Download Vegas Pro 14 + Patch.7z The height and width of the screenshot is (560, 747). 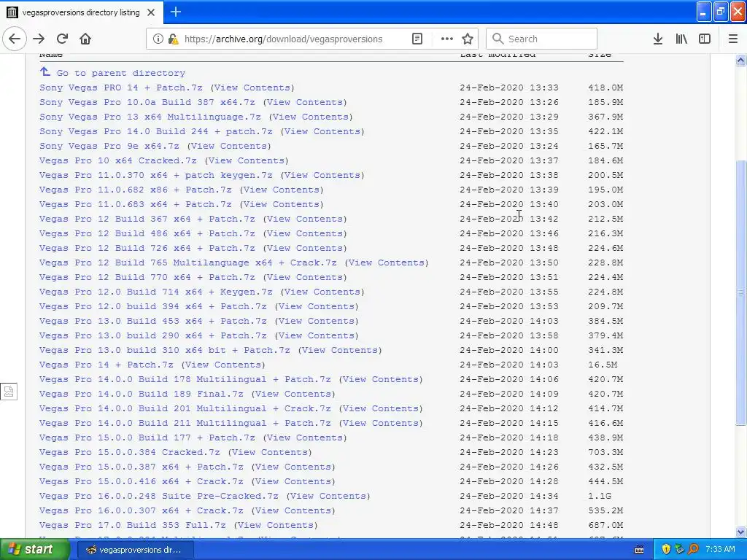click(107, 365)
